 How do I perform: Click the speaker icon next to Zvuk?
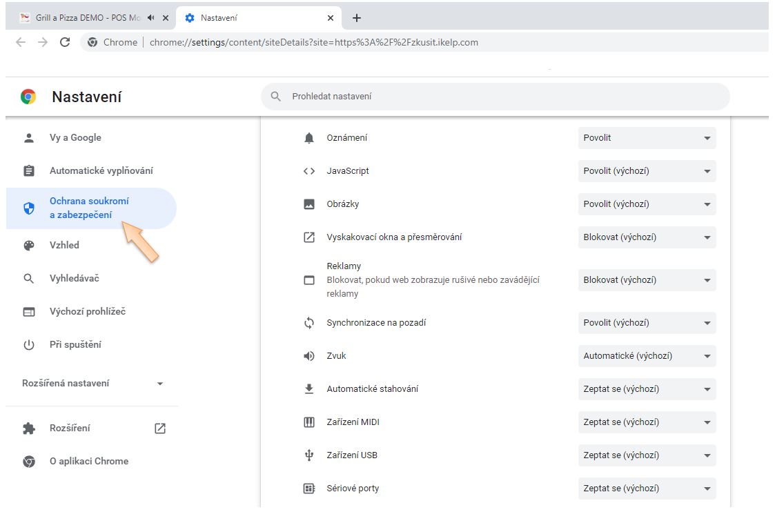pos(309,356)
